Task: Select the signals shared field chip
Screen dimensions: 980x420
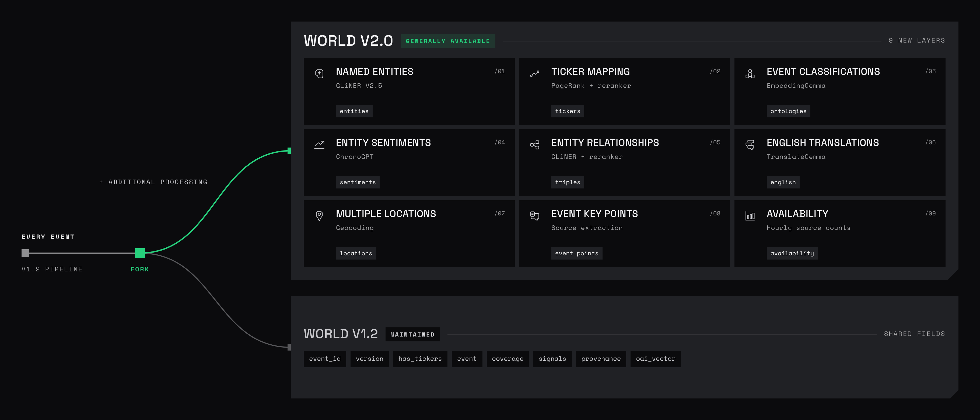Action: click(x=552, y=359)
